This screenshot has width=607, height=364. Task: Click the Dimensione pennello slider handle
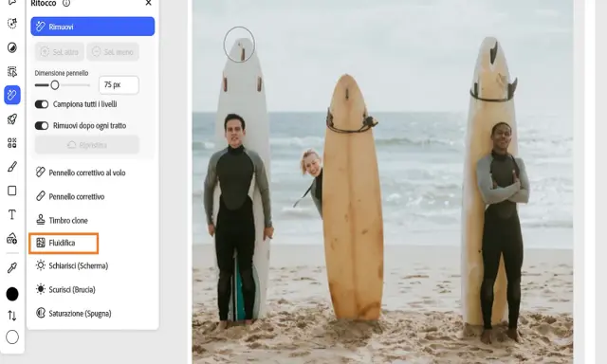click(x=55, y=85)
